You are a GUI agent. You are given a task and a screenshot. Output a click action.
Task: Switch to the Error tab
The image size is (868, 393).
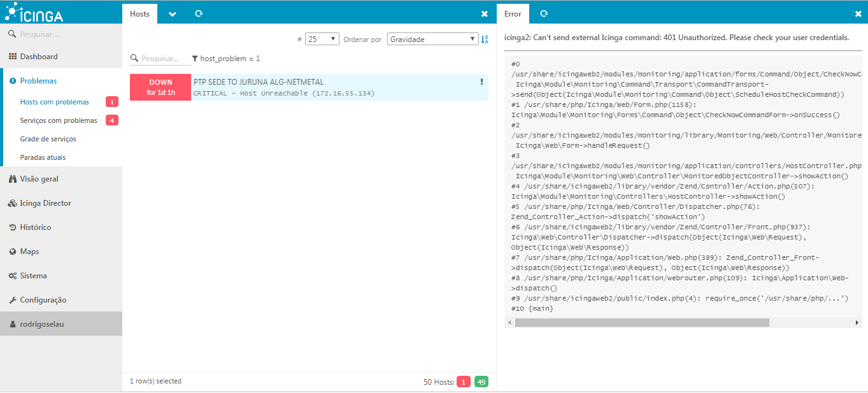(x=512, y=13)
